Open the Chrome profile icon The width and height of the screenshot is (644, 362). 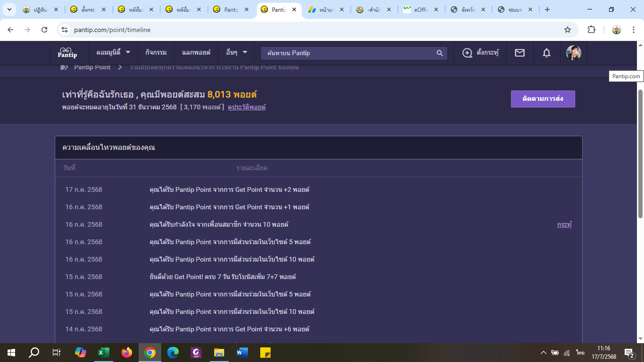(617, 30)
